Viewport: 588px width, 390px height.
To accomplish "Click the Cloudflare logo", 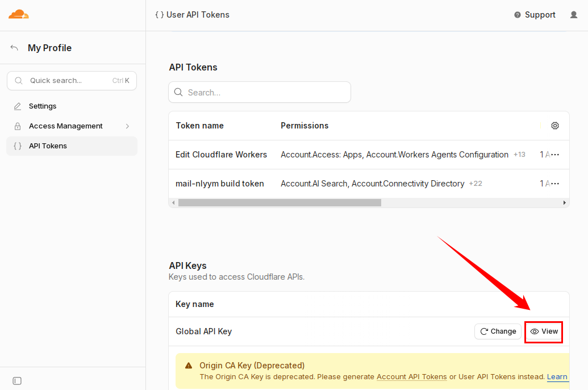I will [x=18, y=15].
